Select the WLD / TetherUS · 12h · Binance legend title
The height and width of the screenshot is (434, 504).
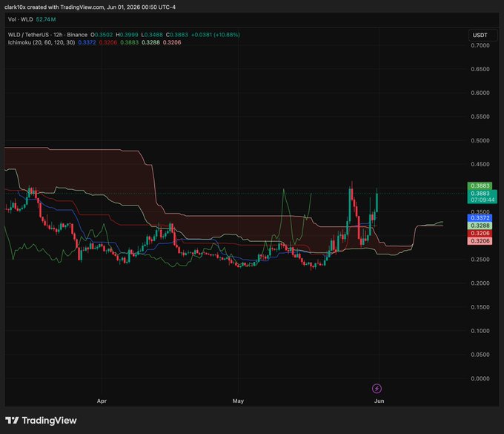click(47, 35)
